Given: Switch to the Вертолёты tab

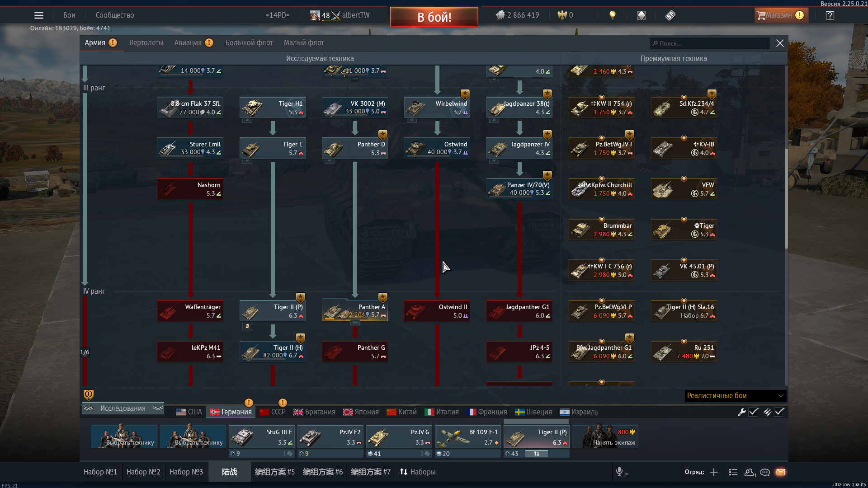Looking at the screenshot, I should point(146,43).
